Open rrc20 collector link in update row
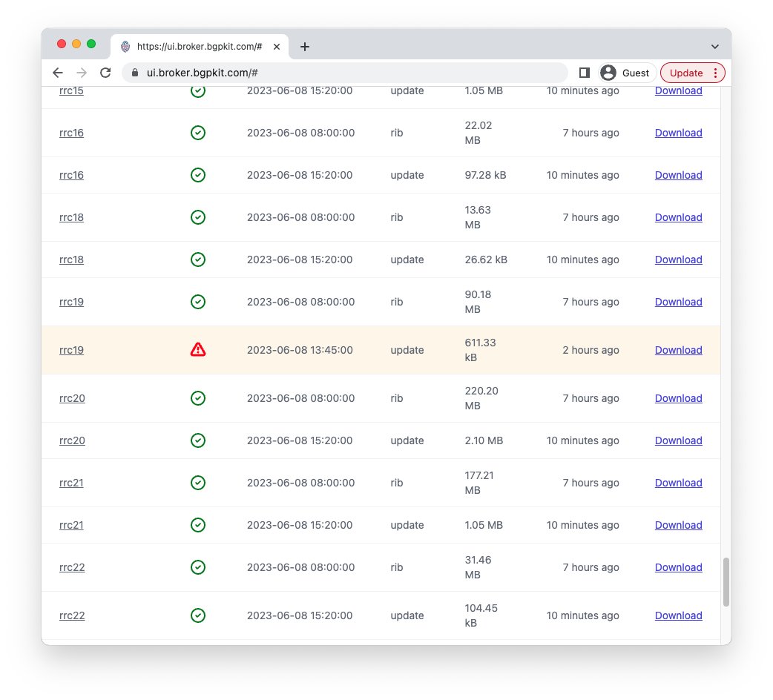The height and width of the screenshot is (700, 773). point(72,441)
